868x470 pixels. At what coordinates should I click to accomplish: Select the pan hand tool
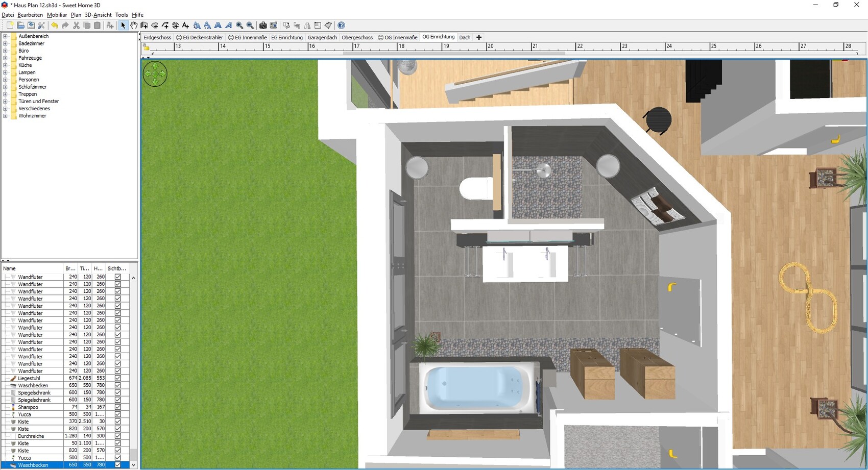coord(134,26)
